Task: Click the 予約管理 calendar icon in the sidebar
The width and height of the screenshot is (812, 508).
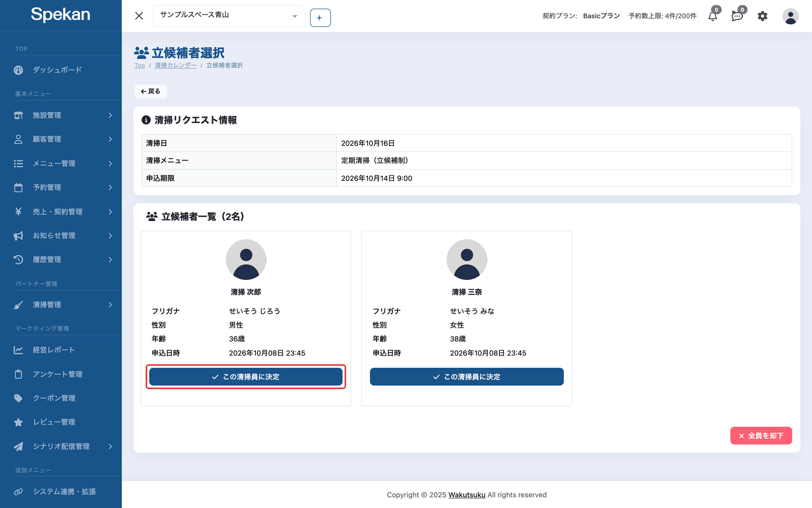Action: (x=18, y=187)
